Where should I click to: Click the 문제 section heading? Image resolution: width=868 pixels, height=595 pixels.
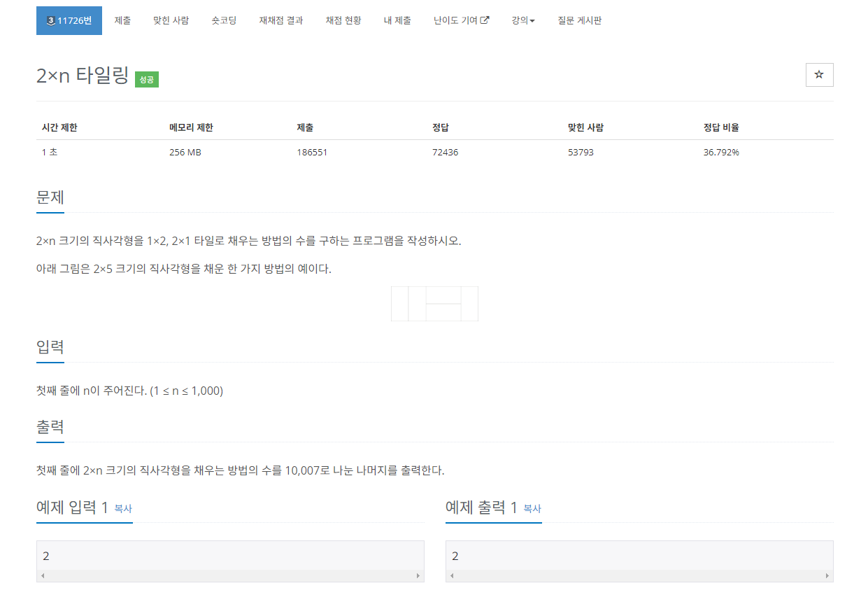click(x=50, y=197)
